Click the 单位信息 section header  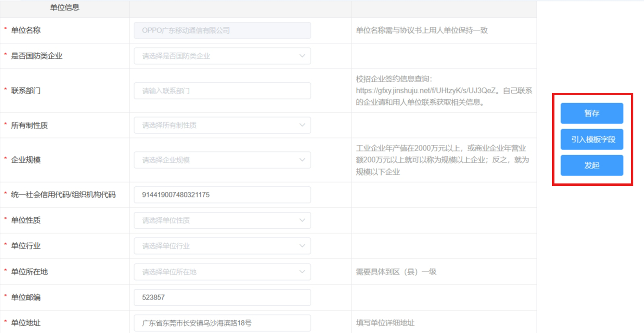click(64, 8)
